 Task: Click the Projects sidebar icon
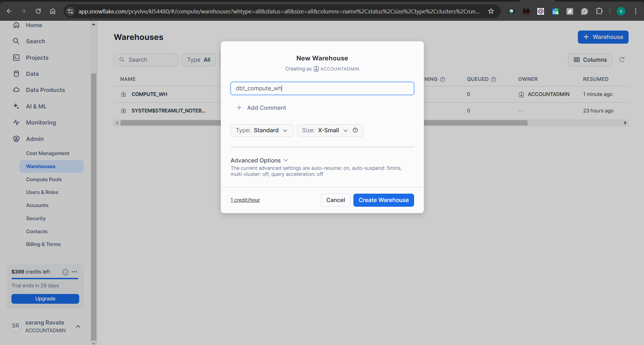(x=16, y=58)
